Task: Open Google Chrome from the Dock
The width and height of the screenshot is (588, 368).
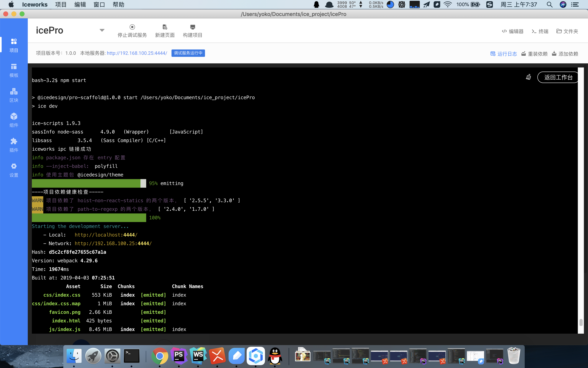Action: click(x=160, y=356)
